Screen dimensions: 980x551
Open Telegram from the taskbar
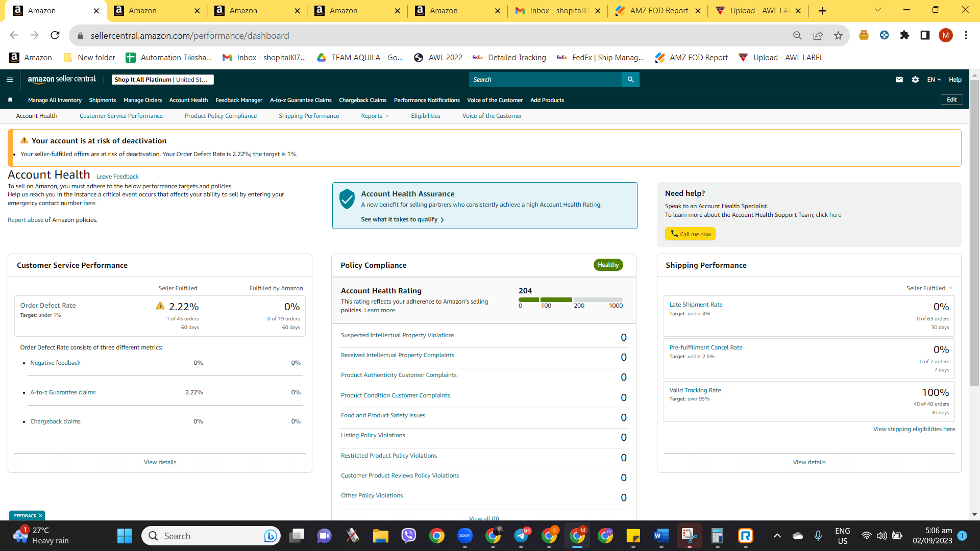point(521,536)
